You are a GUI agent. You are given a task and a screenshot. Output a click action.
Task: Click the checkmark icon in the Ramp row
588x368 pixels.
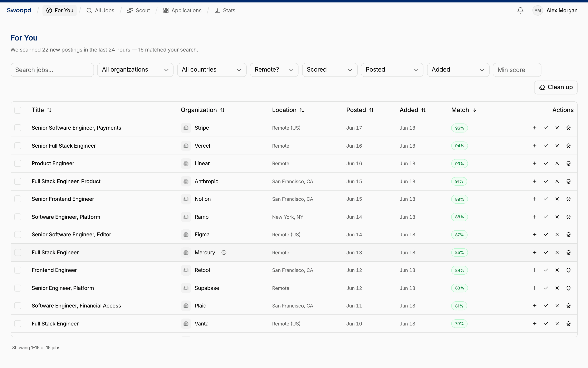pyautogui.click(x=546, y=217)
